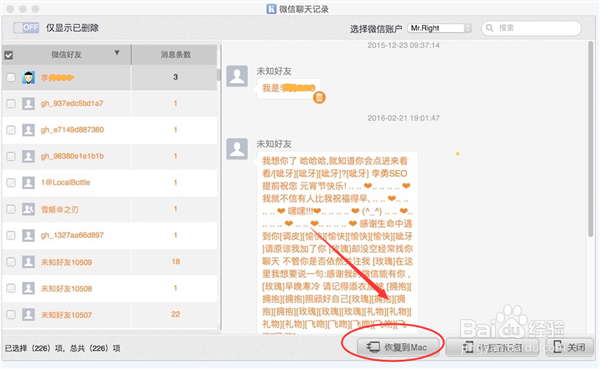
Task: Click the cartoon avatar of the first friend
Action: point(28,77)
